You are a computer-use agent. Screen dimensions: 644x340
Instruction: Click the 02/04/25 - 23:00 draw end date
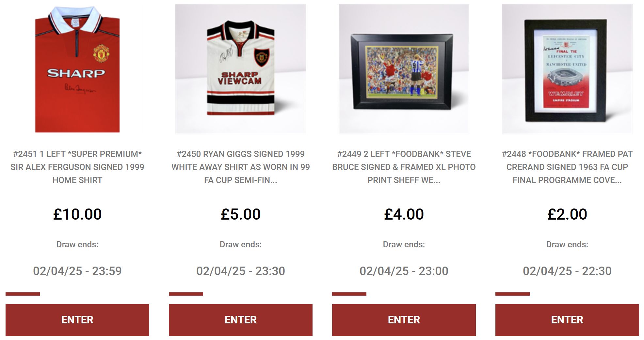click(404, 271)
